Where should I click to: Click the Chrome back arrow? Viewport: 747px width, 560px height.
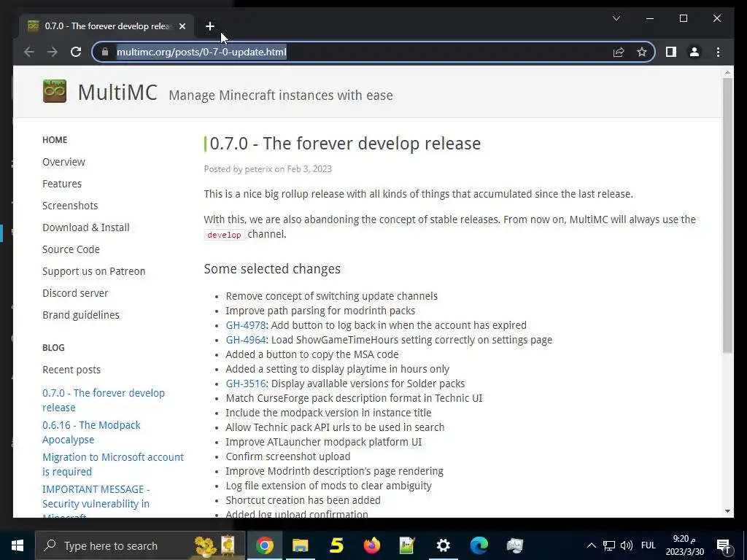point(29,52)
